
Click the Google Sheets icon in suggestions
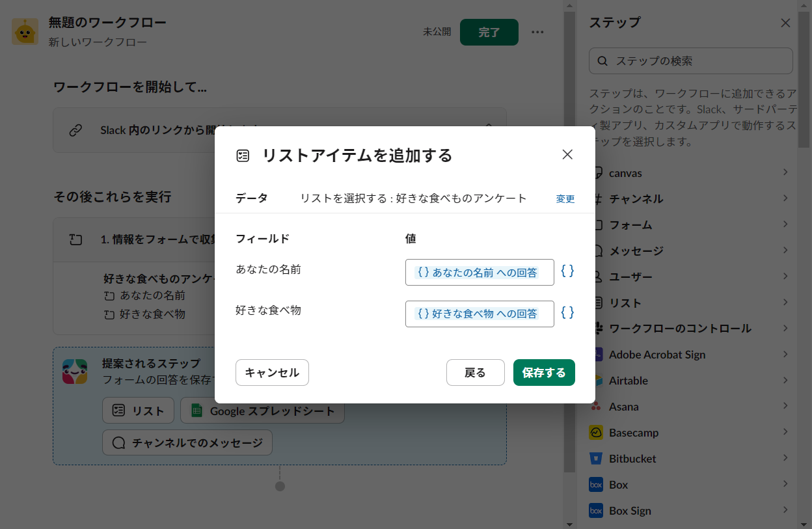196,411
